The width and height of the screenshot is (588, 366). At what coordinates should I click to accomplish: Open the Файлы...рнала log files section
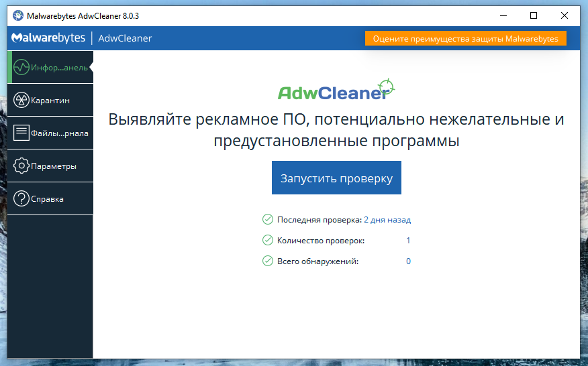coord(50,133)
